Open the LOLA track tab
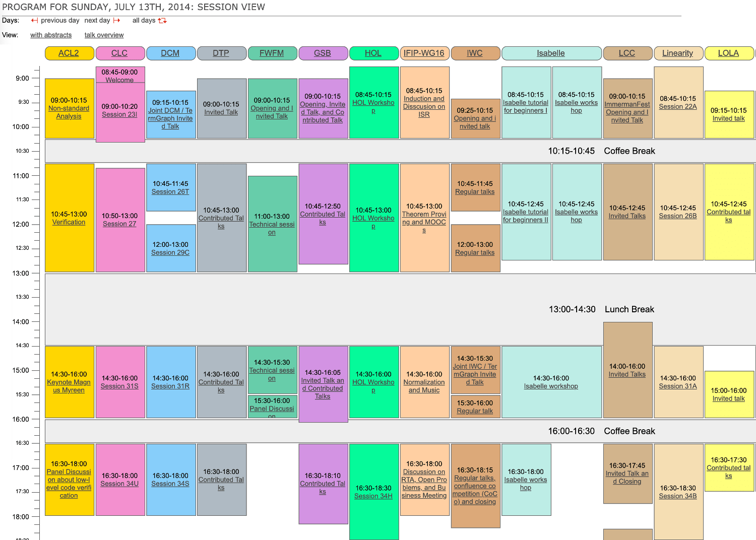The height and width of the screenshot is (540, 756). 729,53
